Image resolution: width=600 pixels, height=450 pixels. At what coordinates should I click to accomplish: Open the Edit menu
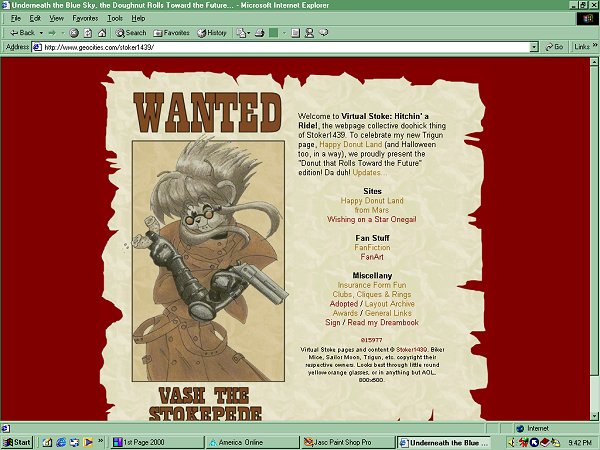(x=35, y=18)
